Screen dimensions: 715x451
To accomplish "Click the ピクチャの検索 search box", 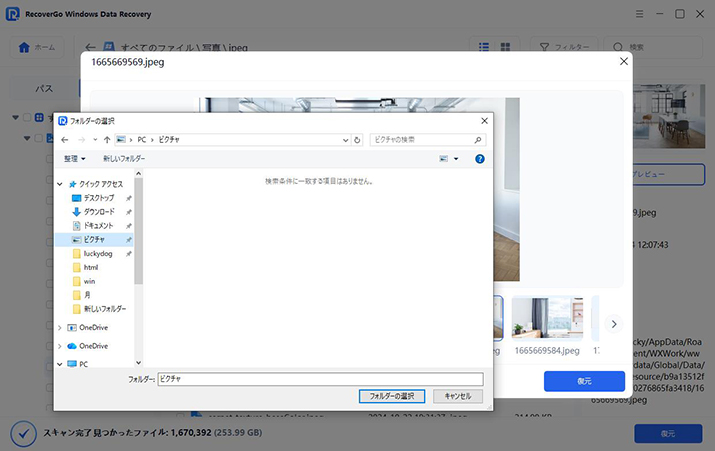I will coord(425,140).
